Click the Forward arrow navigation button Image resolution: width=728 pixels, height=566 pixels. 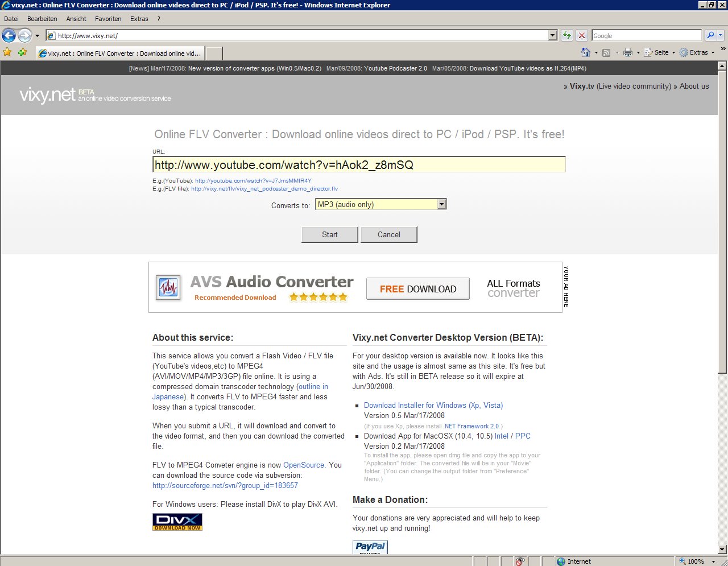(24, 36)
